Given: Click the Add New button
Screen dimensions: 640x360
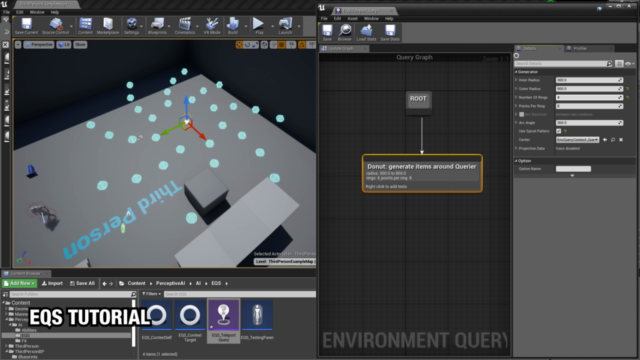Looking at the screenshot, I should tap(20, 283).
